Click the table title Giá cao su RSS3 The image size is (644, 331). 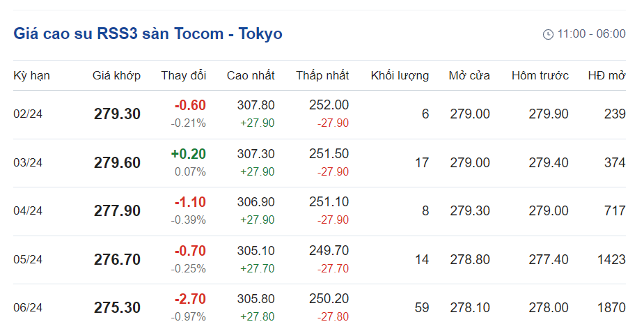[x=148, y=33]
